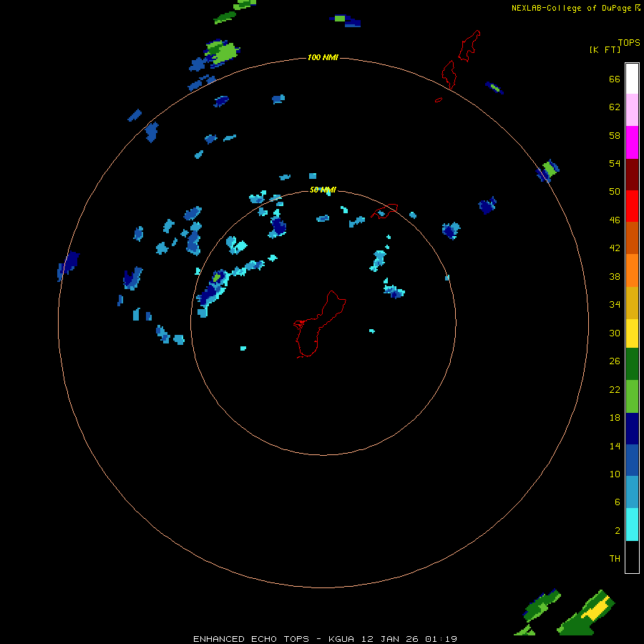Click the '22' legend value
Screen dimensions: 644x644
tap(615, 390)
